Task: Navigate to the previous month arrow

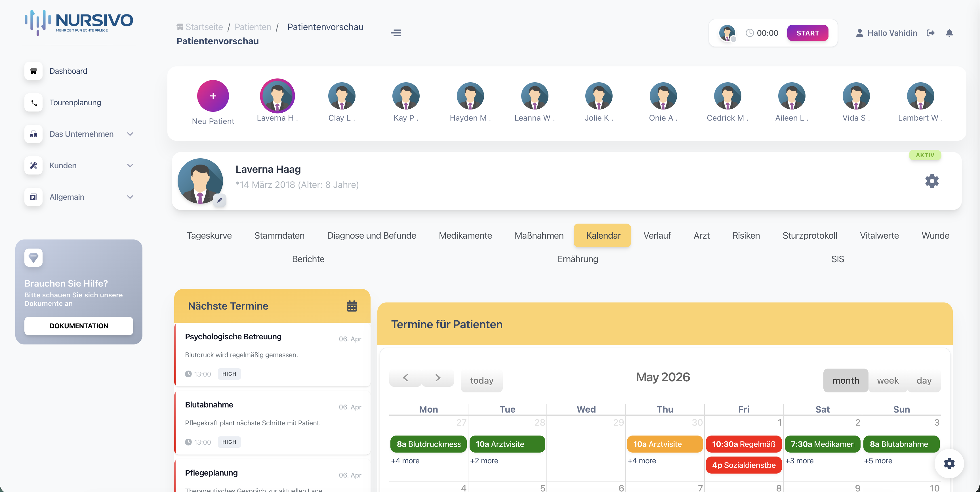Action: 405,377
